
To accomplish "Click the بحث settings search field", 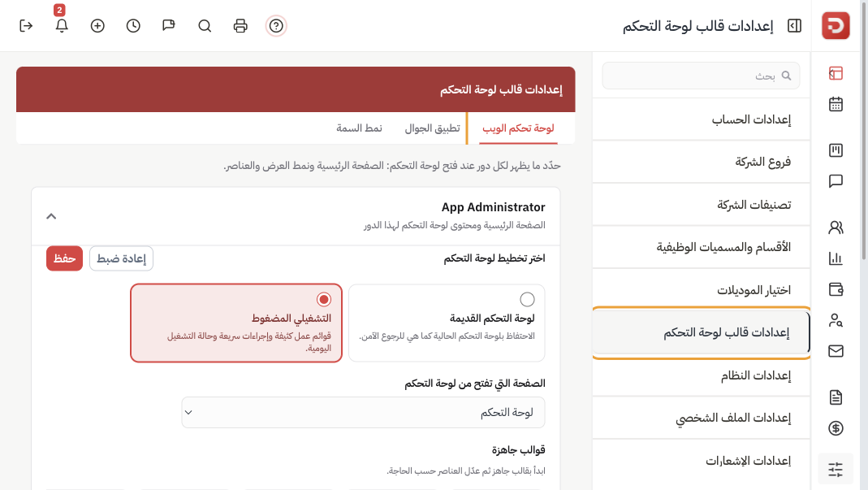I will (x=701, y=76).
